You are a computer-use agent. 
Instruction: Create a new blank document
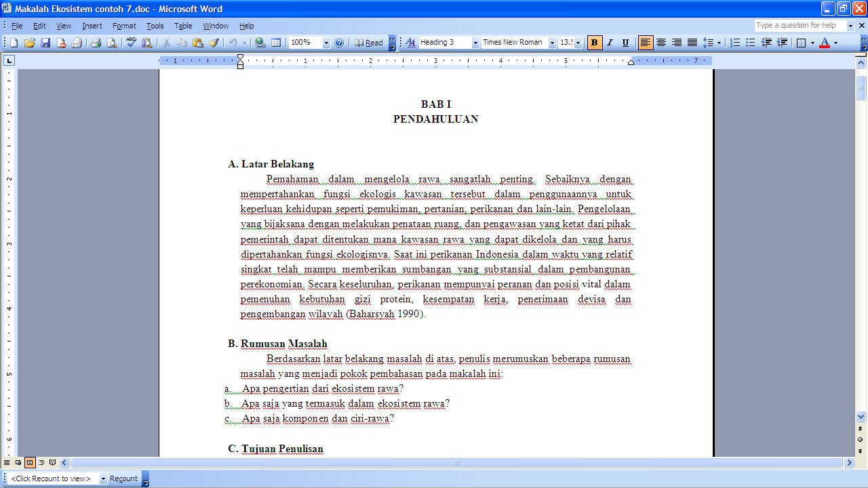(14, 43)
